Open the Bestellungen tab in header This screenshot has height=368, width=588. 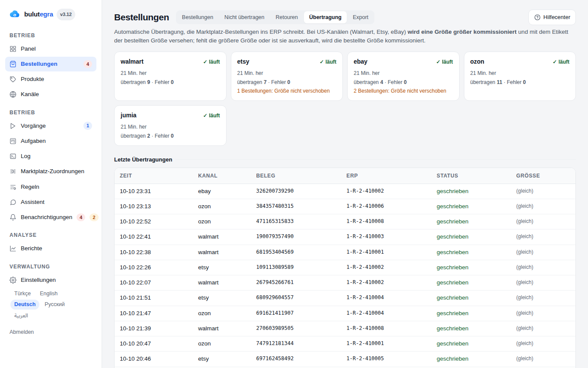tap(198, 17)
